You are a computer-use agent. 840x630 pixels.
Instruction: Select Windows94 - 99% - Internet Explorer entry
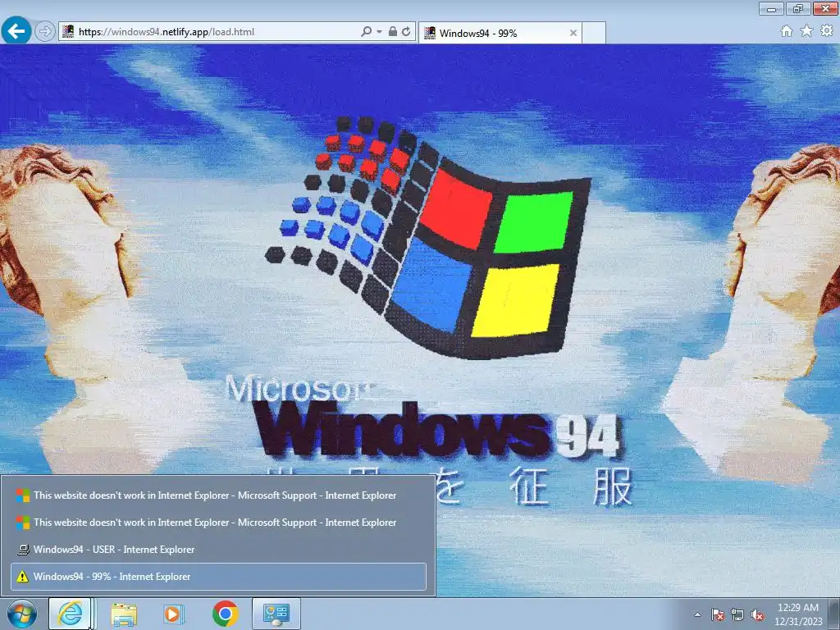218,577
